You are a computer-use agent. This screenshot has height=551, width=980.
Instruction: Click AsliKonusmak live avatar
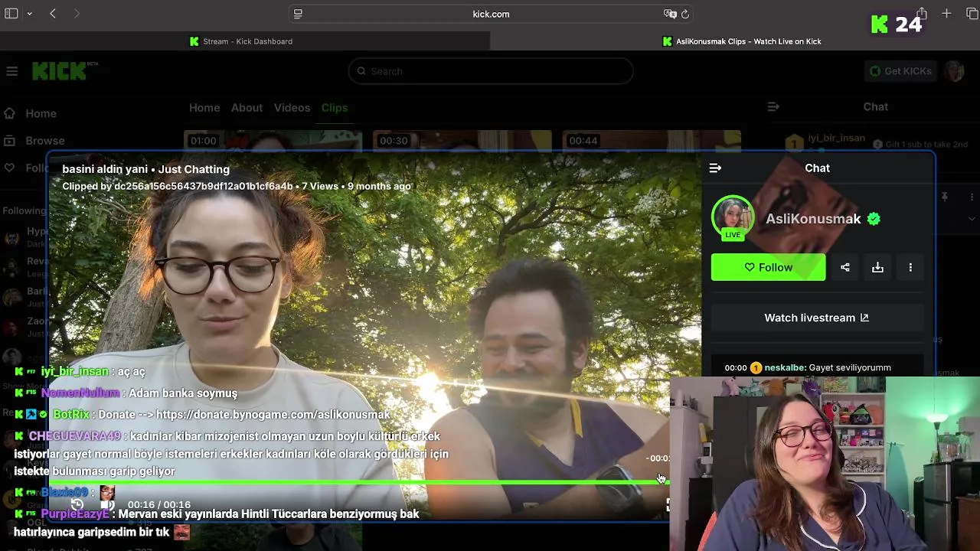pos(733,217)
